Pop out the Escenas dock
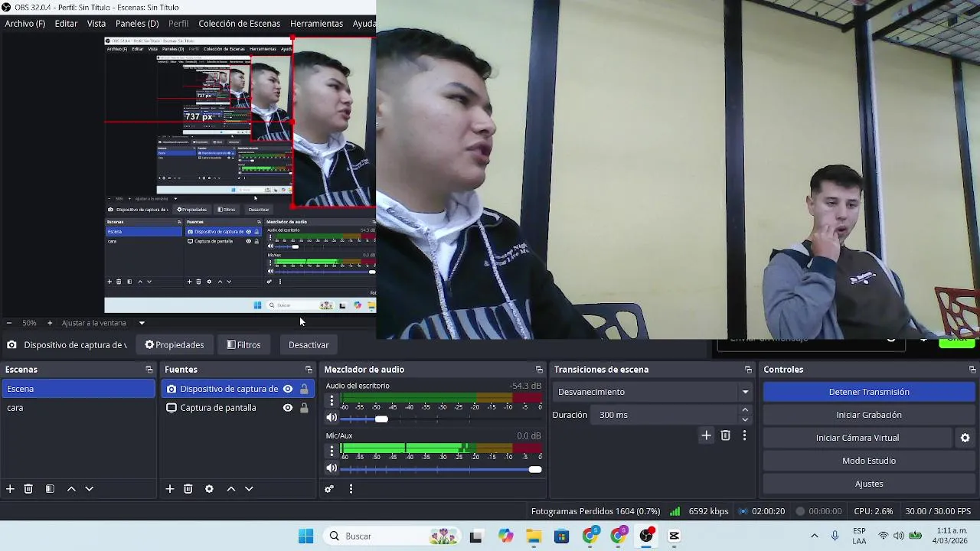Screen dimensions: 980x551 (149, 370)
